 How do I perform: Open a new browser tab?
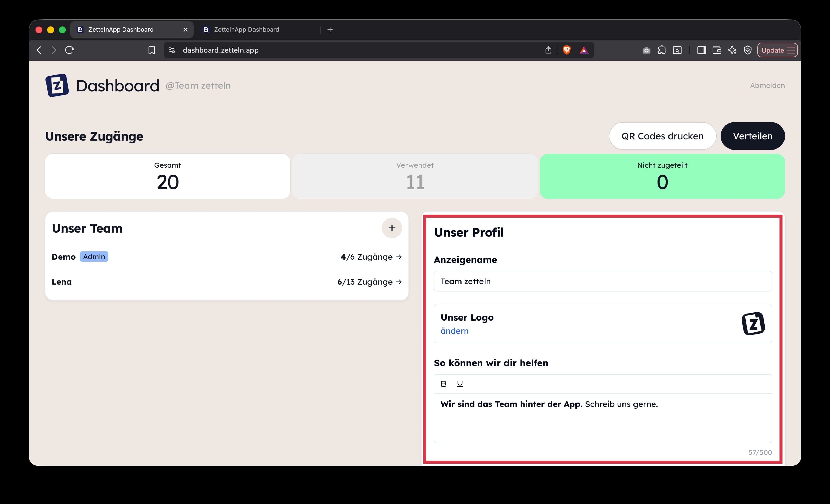click(330, 30)
